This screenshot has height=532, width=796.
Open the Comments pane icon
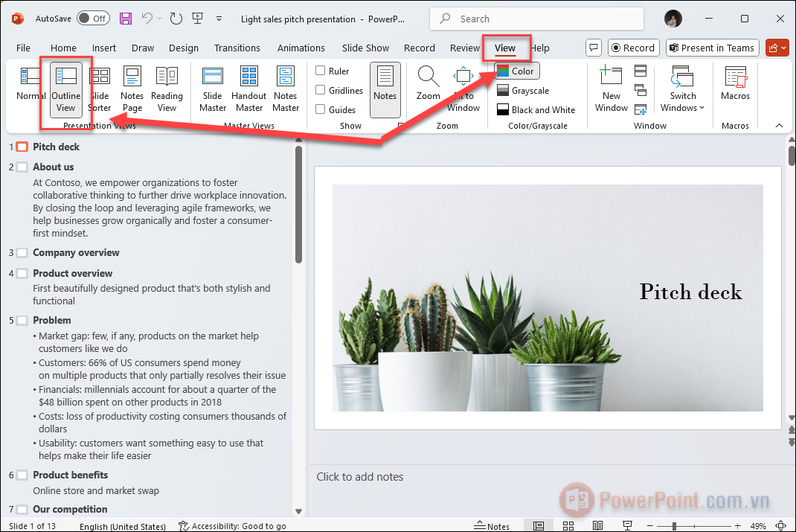pyautogui.click(x=594, y=48)
